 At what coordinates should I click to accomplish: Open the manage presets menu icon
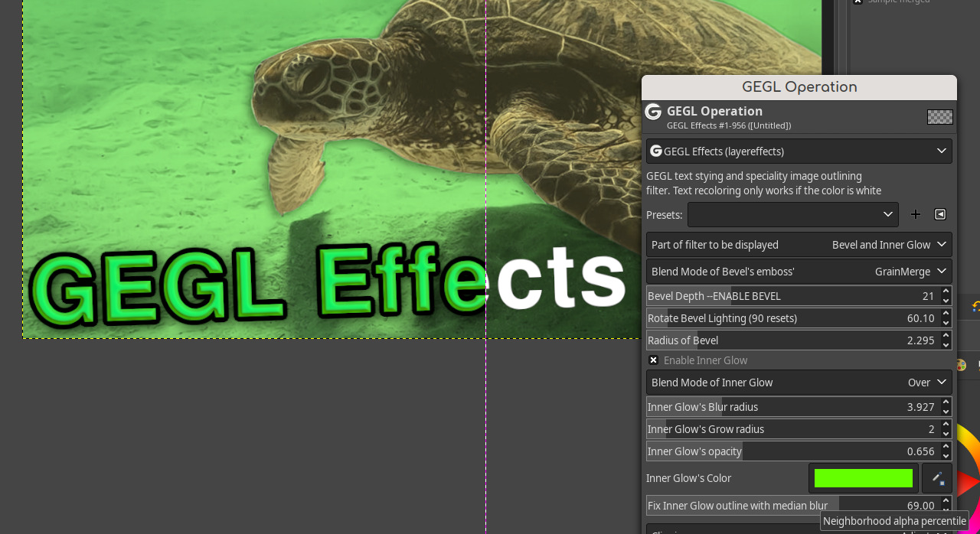click(x=940, y=214)
